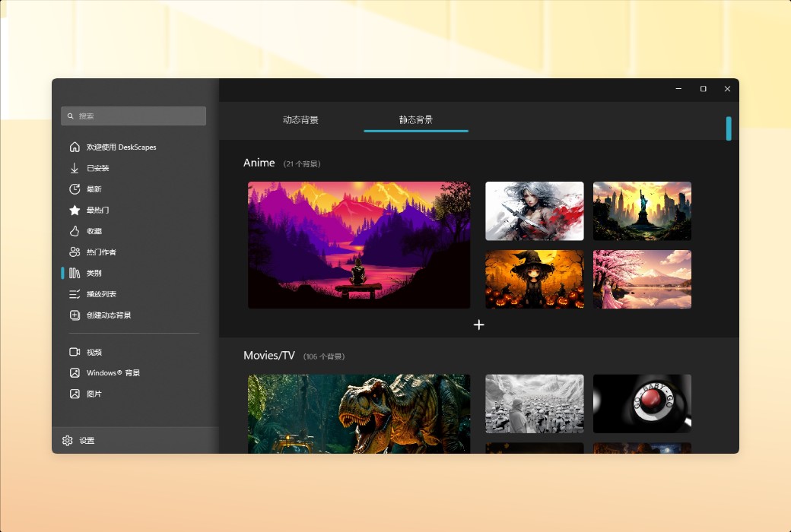The height and width of the screenshot is (532, 791).
Task: Open the Anime category header
Action: (x=260, y=162)
